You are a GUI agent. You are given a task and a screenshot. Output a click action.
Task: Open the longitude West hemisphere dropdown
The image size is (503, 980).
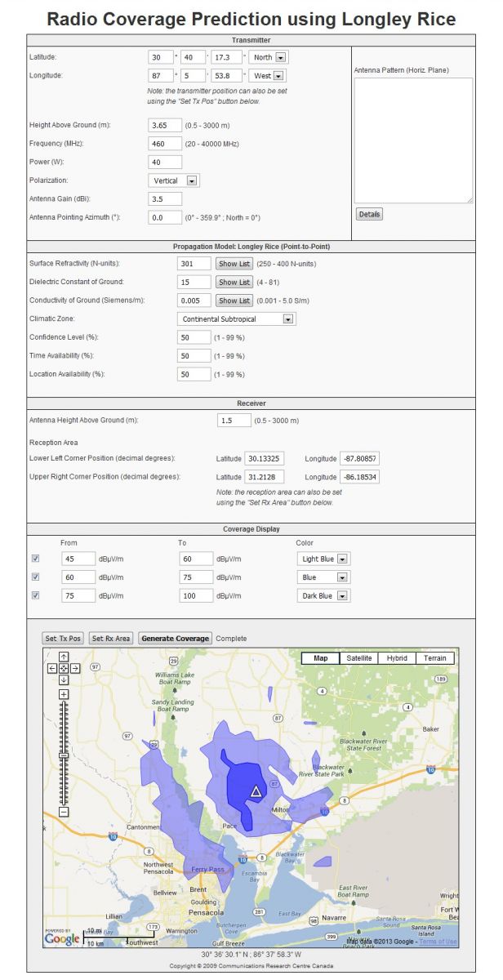pyautogui.click(x=269, y=75)
